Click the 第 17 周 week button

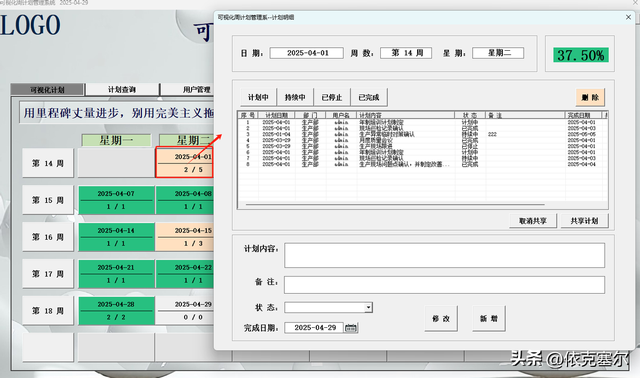(48, 273)
